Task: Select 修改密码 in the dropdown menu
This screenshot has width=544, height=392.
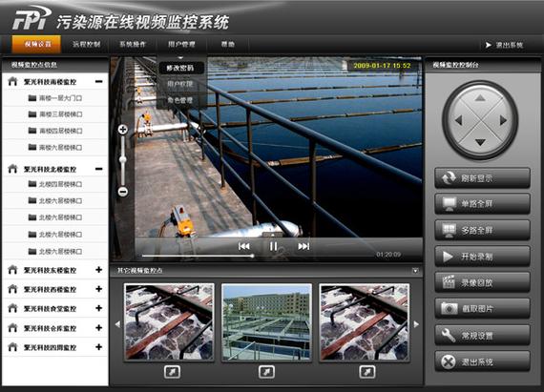Action: pyautogui.click(x=180, y=68)
